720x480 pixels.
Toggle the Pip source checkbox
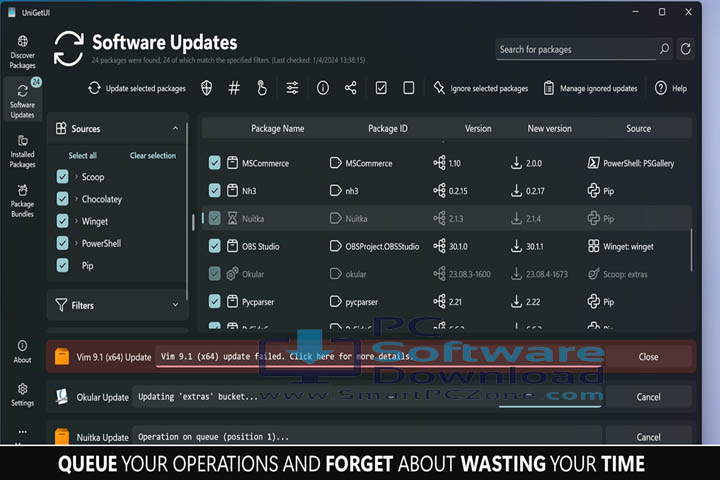click(x=62, y=265)
